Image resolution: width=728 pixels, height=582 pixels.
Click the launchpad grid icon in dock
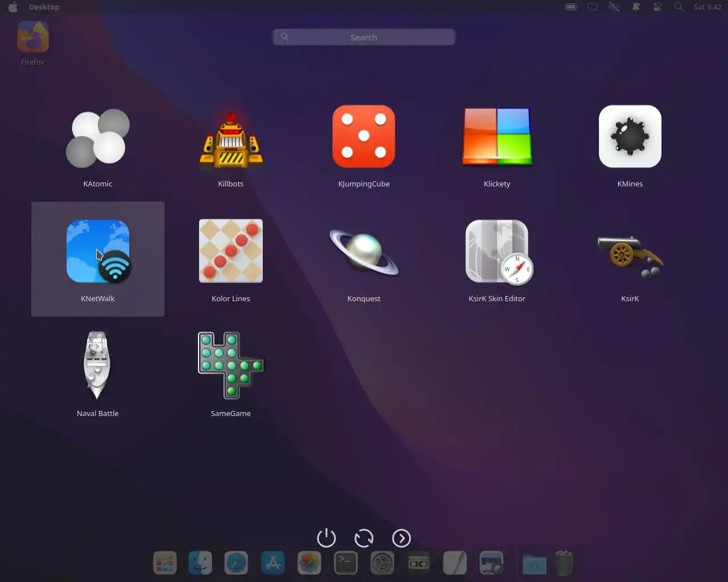pos(165,563)
